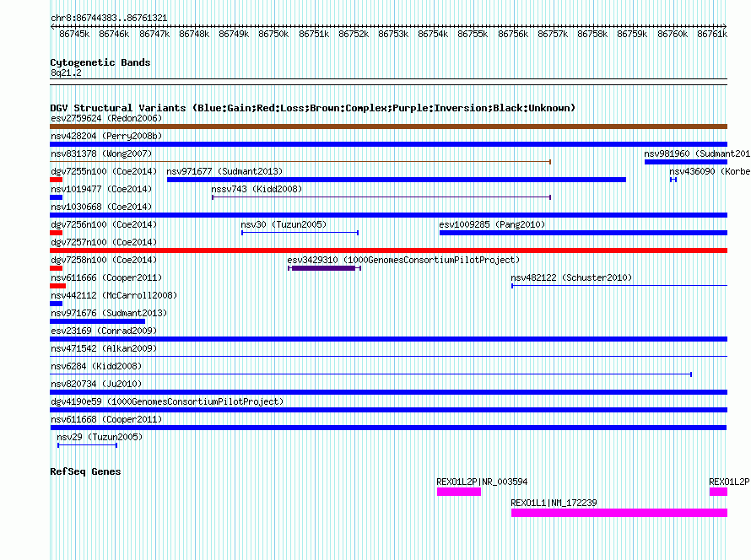Open the nsv831378 (Wong2007) variant label
This screenshot has height=560, width=751.
point(101,153)
